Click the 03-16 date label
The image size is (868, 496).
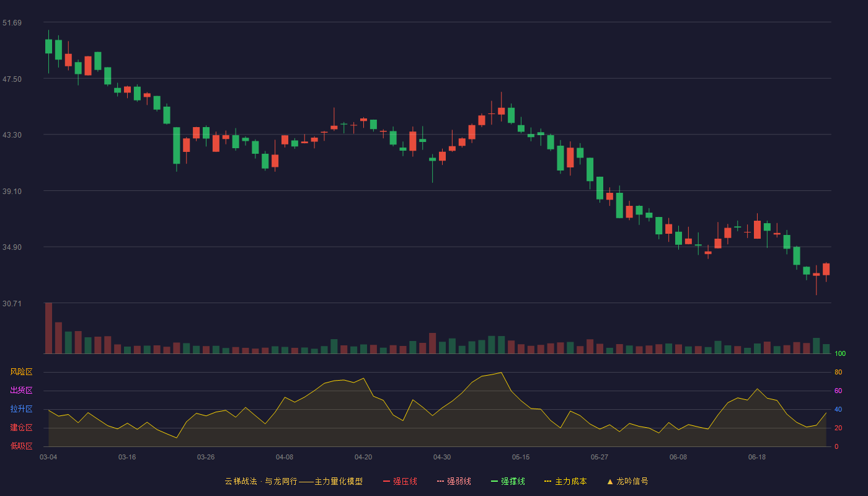[x=127, y=457]
